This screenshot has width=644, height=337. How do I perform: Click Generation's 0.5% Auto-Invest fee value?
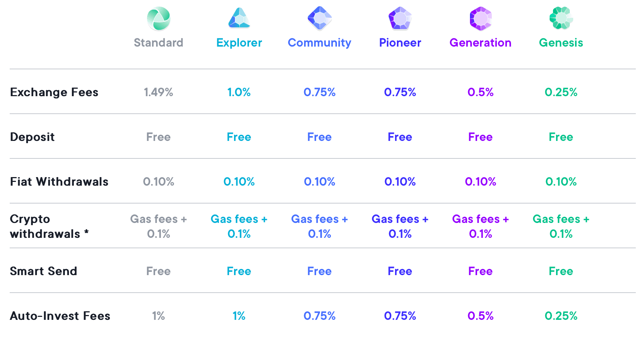tap(480, 316)
